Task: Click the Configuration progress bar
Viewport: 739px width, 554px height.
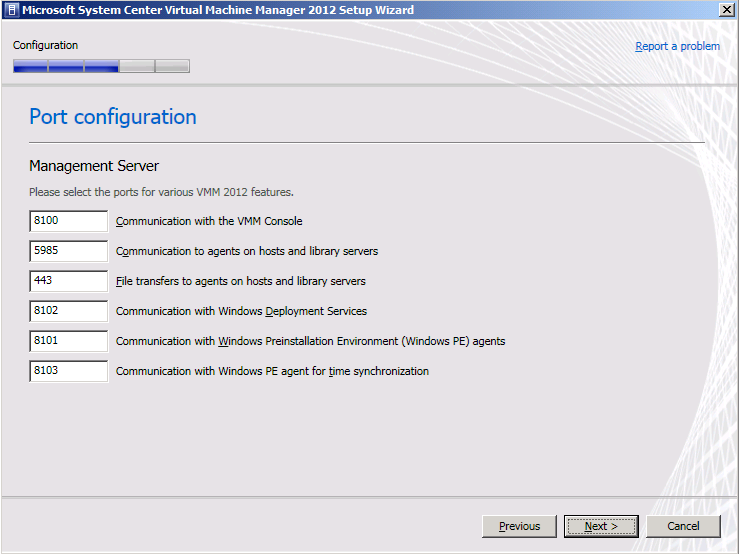Action: (x=101, y=67)
